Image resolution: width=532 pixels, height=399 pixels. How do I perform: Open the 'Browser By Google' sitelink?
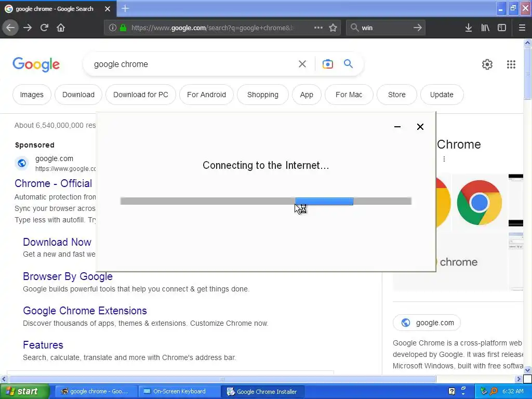tap(68, 276)
